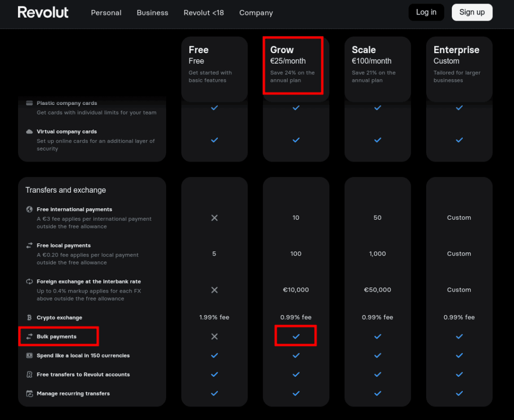Image resolution: width=514 pixels, height=420 pixels.
Task: Click the arrows icon beside Free local payments
Action: pos(30,245)
